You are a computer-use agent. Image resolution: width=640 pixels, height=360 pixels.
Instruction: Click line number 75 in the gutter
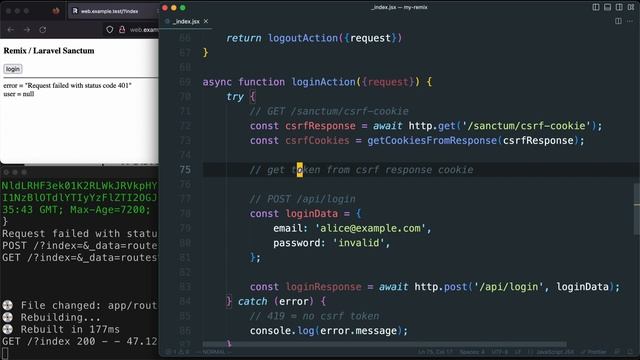(185, 170)
